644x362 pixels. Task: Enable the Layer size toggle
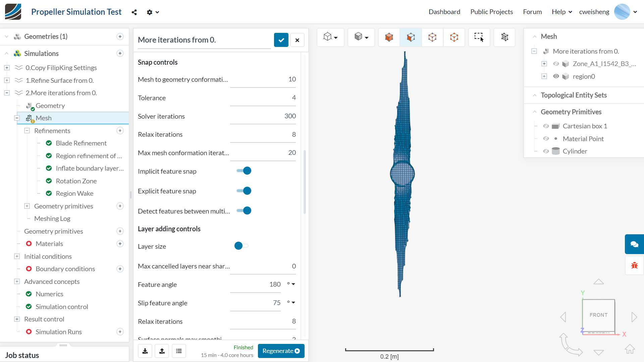coord(241,246)
